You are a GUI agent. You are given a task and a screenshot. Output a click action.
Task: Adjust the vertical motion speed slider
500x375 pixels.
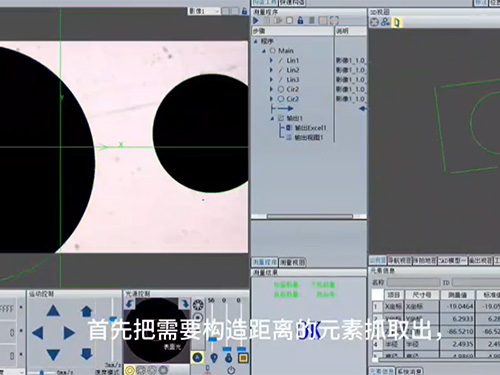pyautogui.click(x=113, y=319)
